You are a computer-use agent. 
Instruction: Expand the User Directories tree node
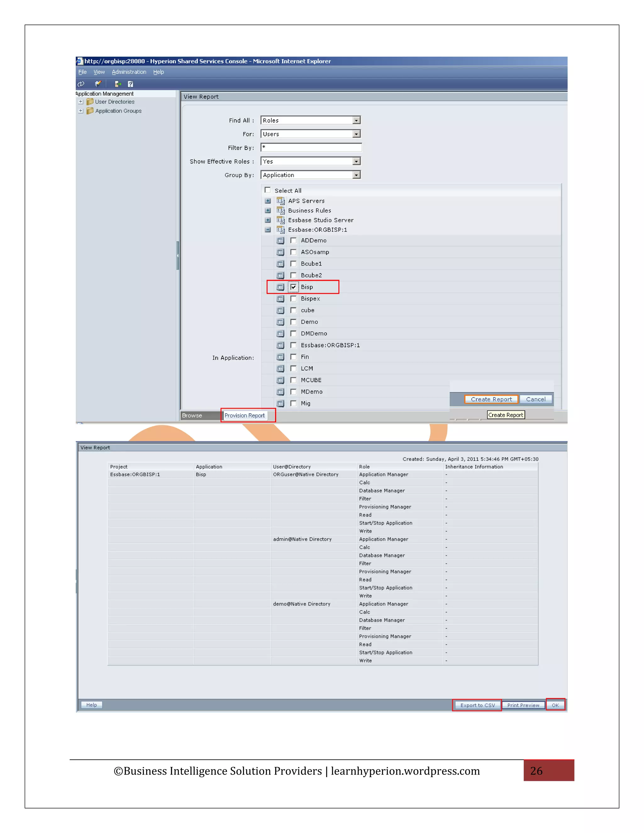[x=80, y=102]
